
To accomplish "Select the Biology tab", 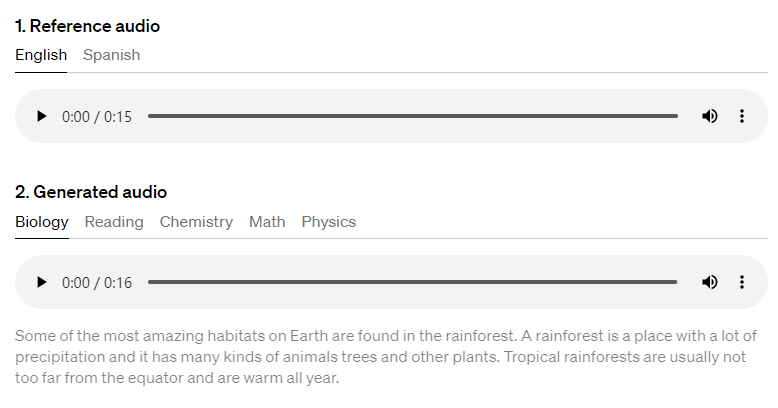I will (x=42, y=221).
